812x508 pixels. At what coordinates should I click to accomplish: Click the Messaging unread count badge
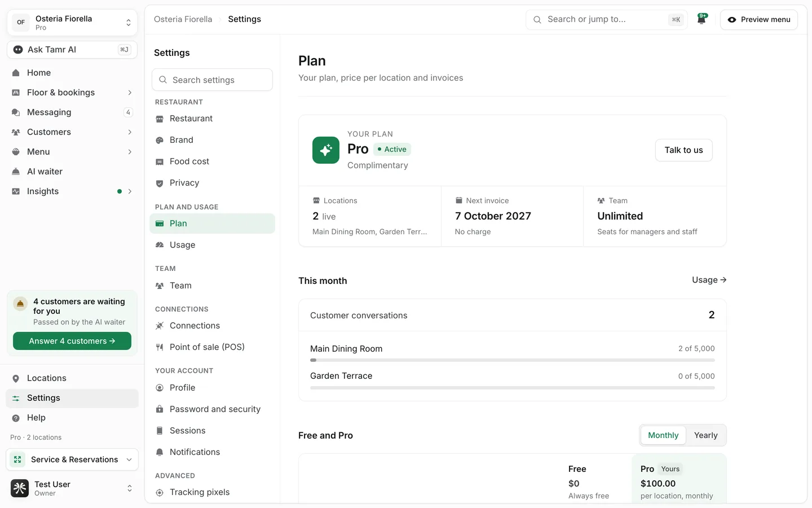[128, 112]
